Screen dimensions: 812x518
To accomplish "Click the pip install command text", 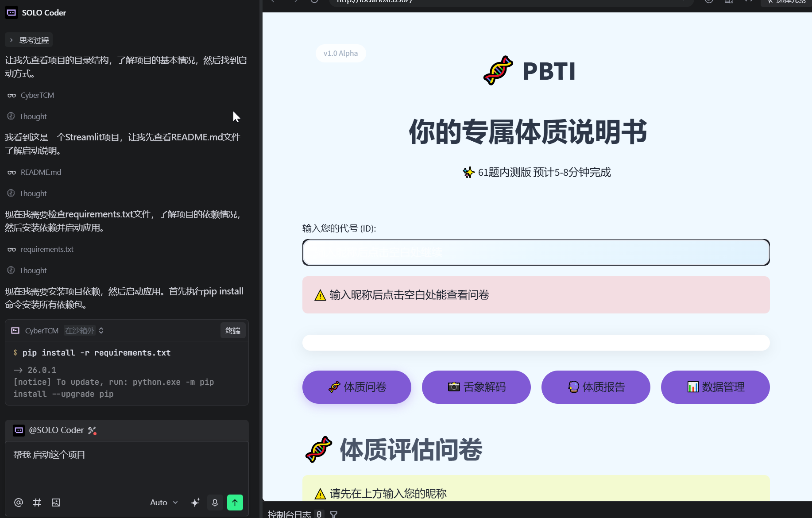I will point(97,353).
